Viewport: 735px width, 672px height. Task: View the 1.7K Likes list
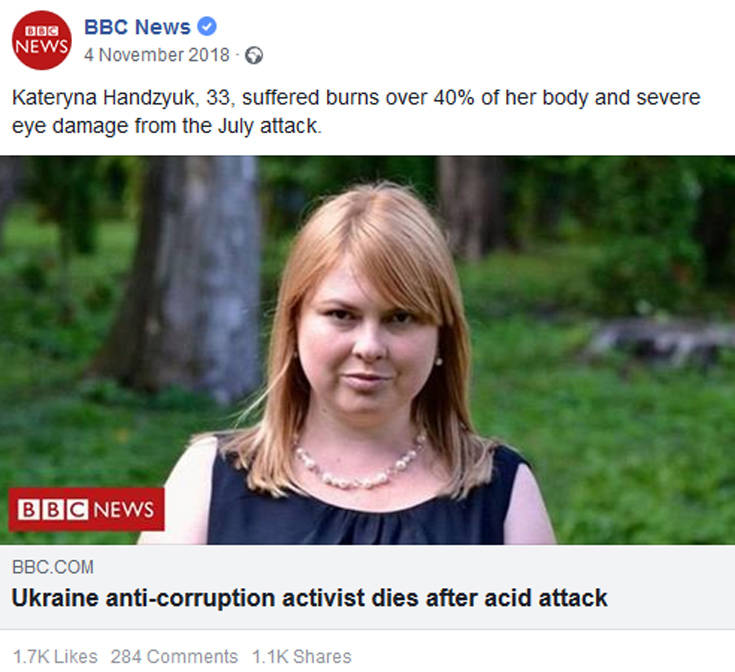pyautogui.click(x=55, y=656)
